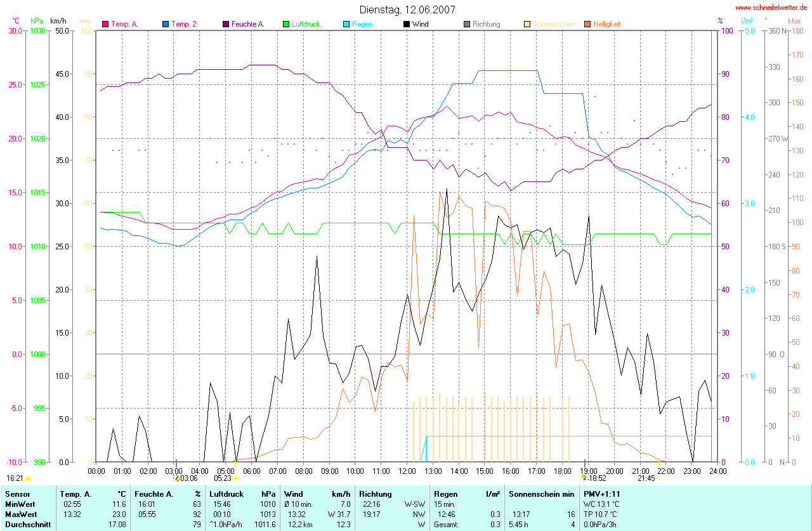Image resolution: width=812 pixels, height=531 pixels.
Task: Click the Richtung table column header
Action: tap(376, 494)
